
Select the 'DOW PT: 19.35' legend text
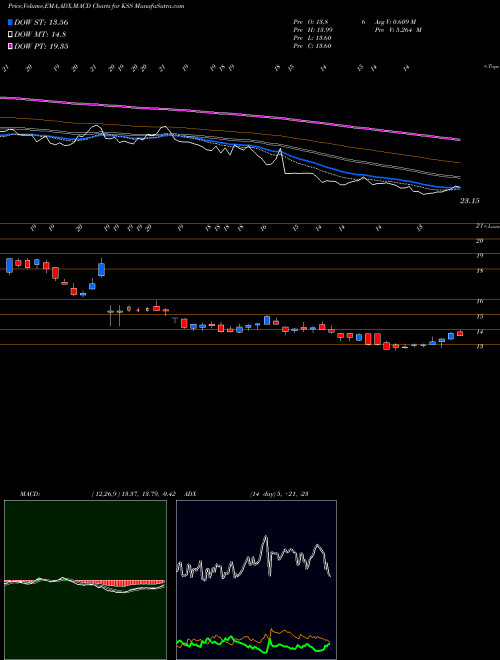[41, 46]
